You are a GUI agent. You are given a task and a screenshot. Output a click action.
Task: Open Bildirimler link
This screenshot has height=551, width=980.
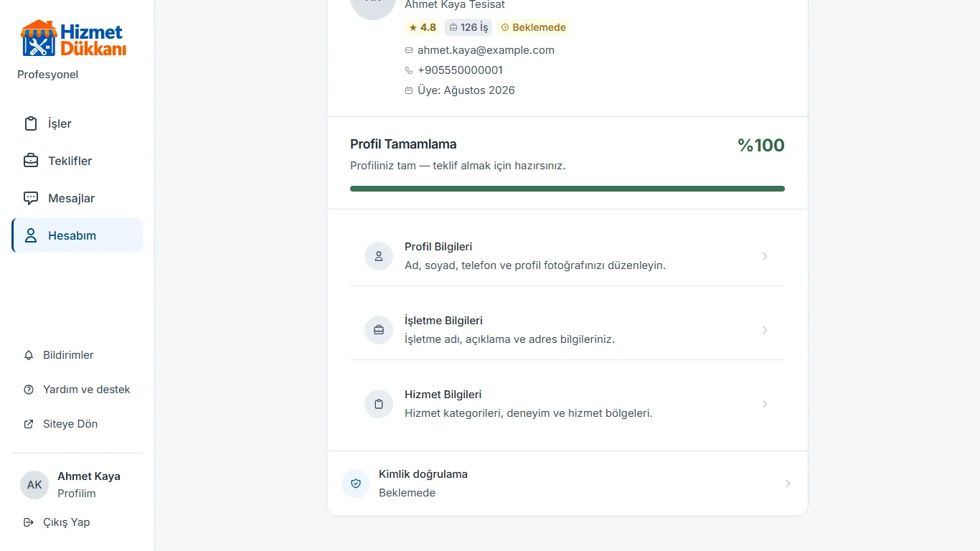pyautogui.click(x=77, y=355)
